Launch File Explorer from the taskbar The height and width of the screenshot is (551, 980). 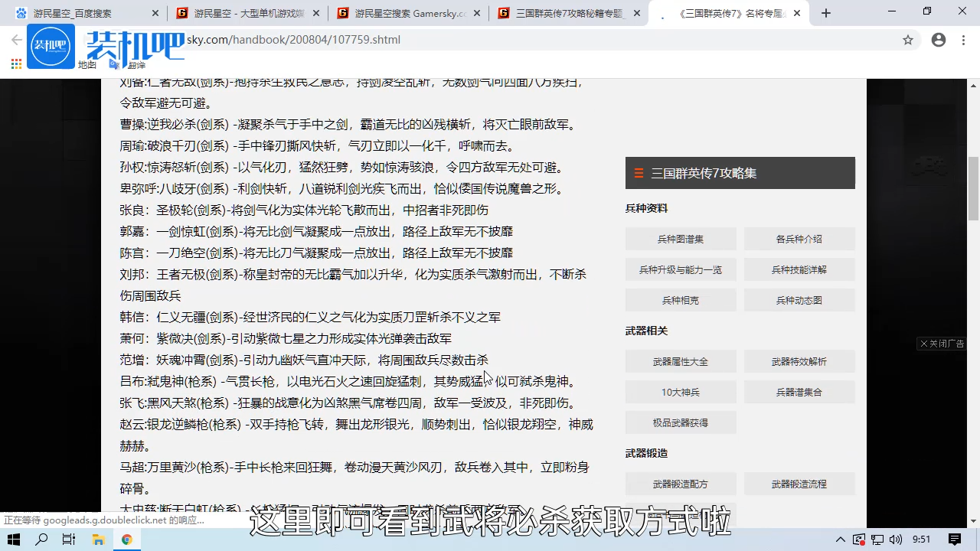99,540
